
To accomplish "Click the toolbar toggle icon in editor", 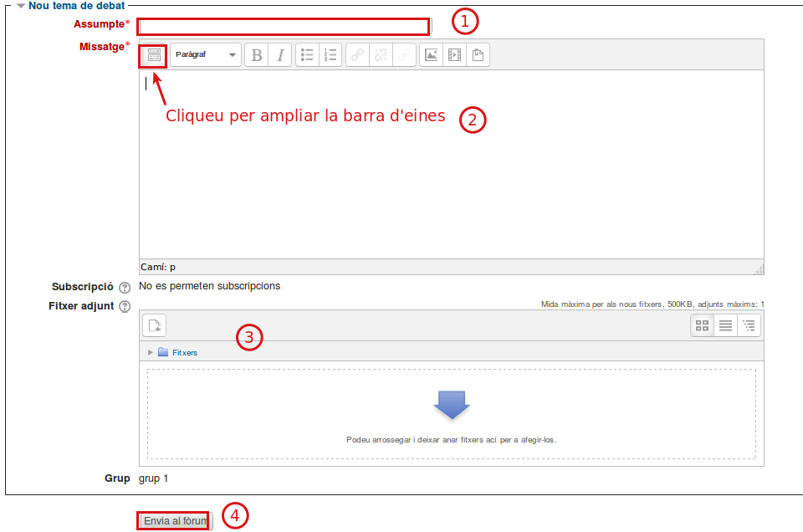I will (x=153, y=55).
